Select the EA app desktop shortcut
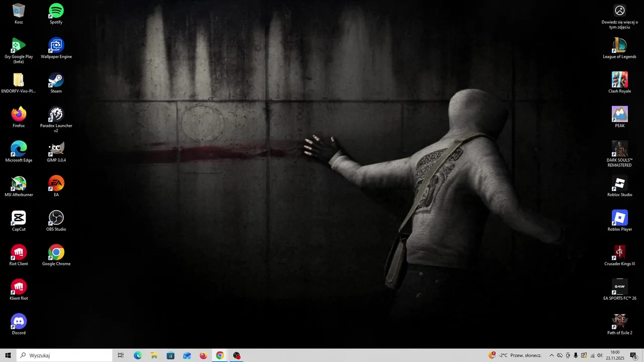 tap(56, 187)
